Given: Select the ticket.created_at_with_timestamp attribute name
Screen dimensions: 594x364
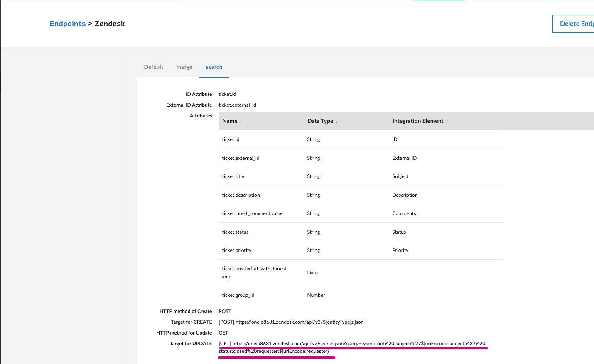Looking at the screenshot, I should click(254, 273).
